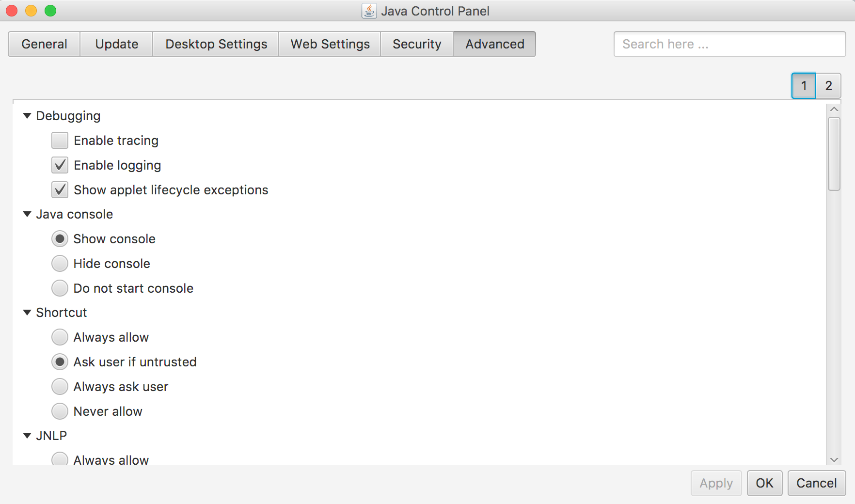
Task: Collapse the Java console section
Action: [27, 214]
